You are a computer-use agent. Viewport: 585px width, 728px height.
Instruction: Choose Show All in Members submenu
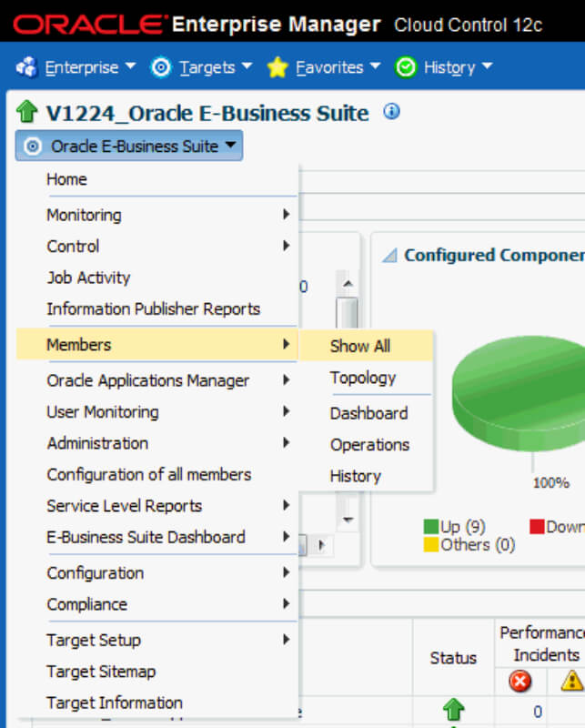(x=366, y=346)
